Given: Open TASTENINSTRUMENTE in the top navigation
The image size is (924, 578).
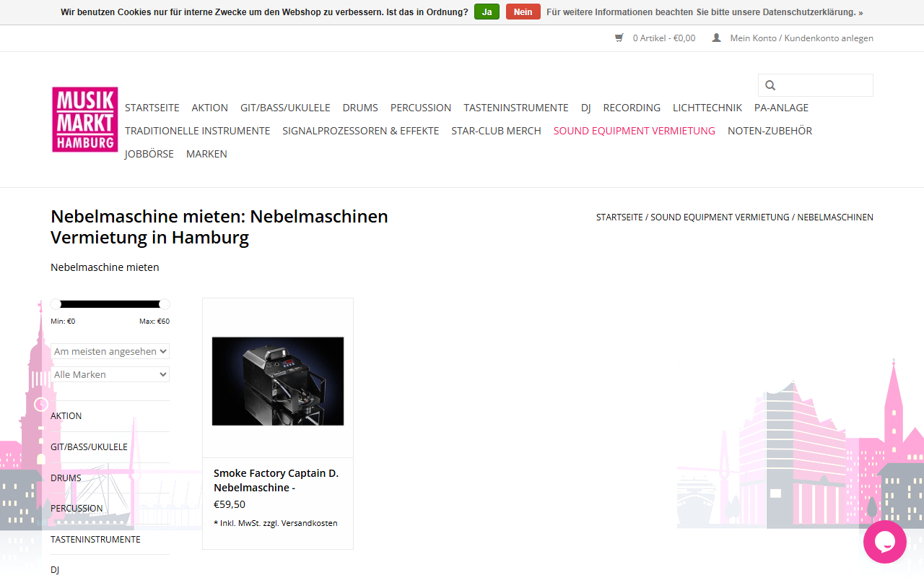Looking at the screenshot, I should click(x=516, y=108).
